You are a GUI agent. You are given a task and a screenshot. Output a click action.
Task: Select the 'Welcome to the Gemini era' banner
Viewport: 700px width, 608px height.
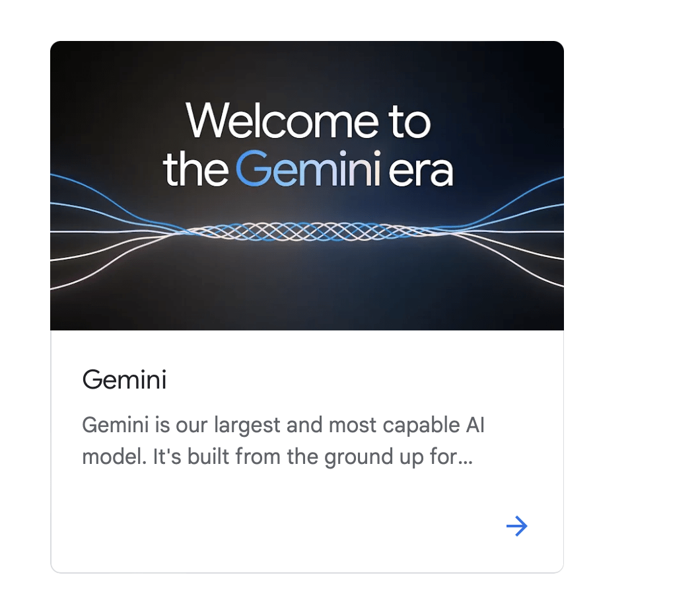[x=307, y=145]
